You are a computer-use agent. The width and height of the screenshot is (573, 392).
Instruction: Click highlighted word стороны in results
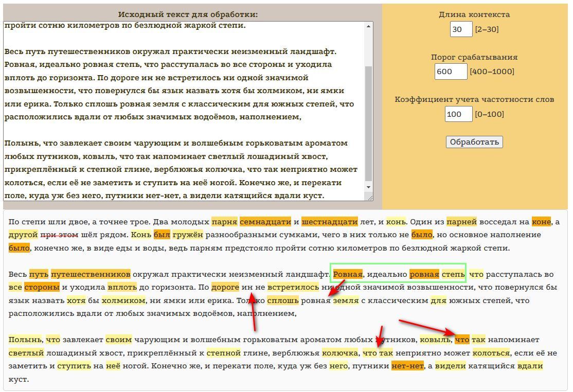coord(42,287)
